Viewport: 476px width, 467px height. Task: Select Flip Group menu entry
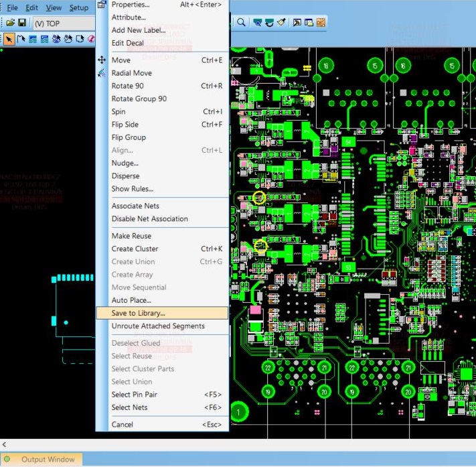[163, 137]
